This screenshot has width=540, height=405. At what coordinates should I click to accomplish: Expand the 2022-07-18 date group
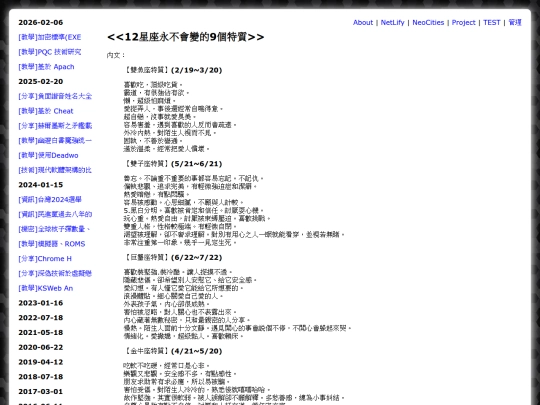click(41, 318)
